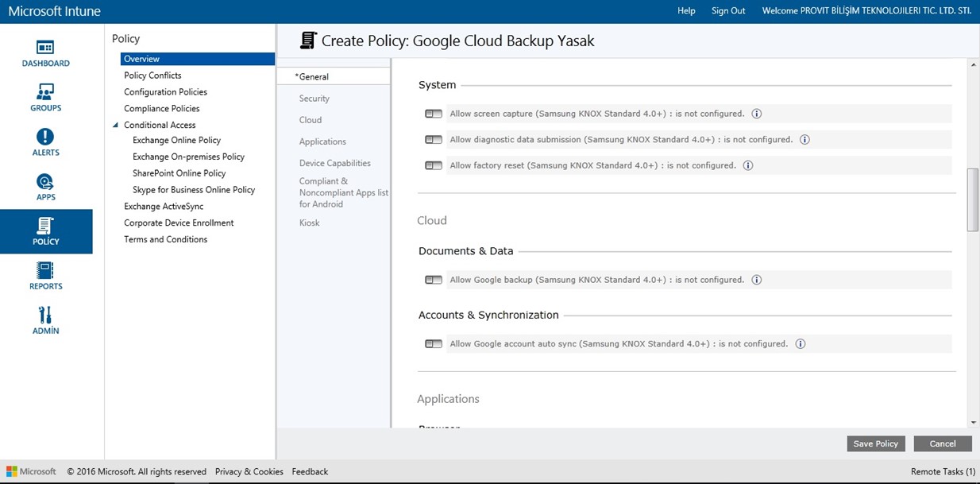The height and width of the screenshot is (484, 980).
Task: Toggle Allow screen capture setting
Action: [x=434, y=114]
